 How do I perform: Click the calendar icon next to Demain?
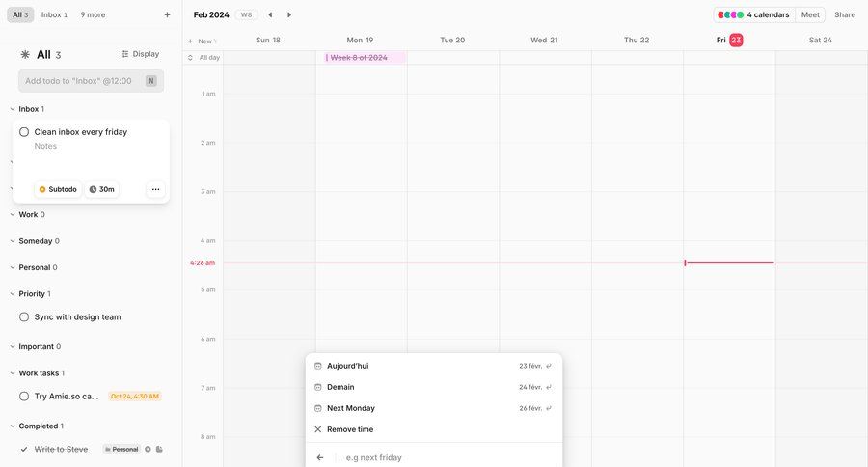(317, 387)
